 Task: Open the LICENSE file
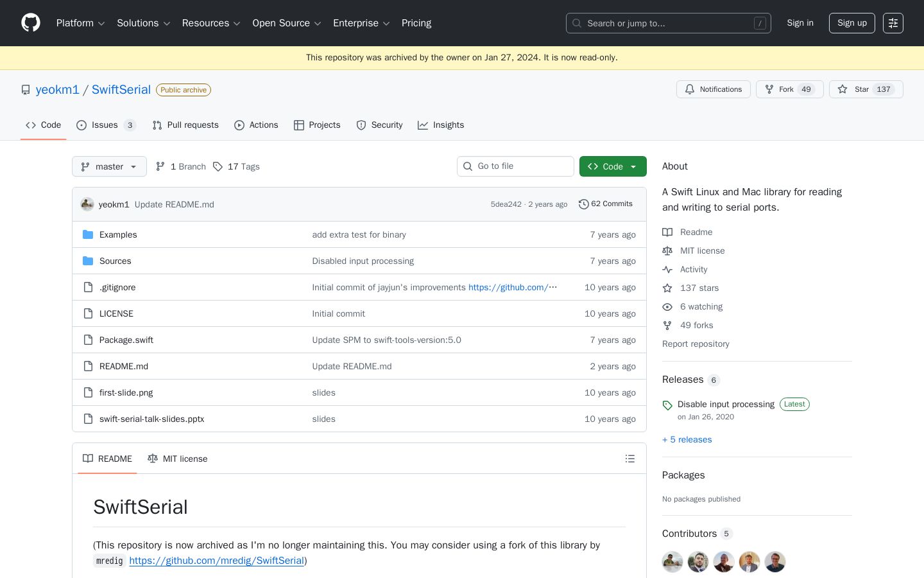116,313
